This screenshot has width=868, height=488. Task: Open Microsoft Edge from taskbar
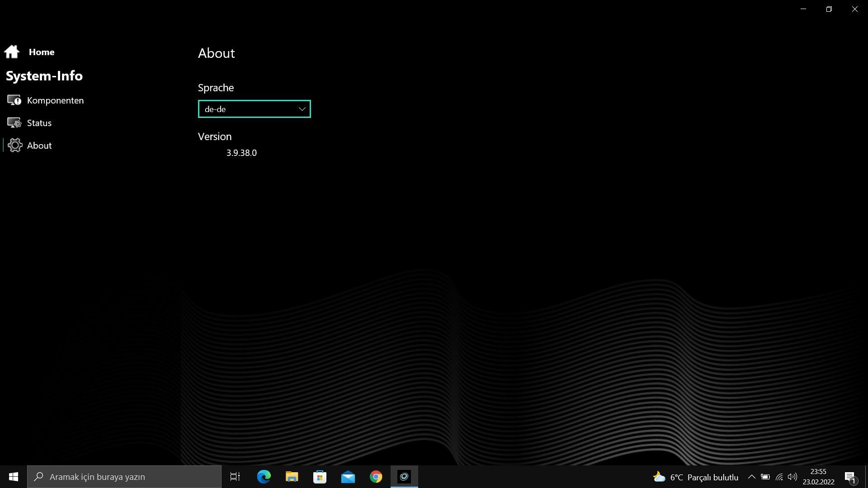click(x=264, y=477)
